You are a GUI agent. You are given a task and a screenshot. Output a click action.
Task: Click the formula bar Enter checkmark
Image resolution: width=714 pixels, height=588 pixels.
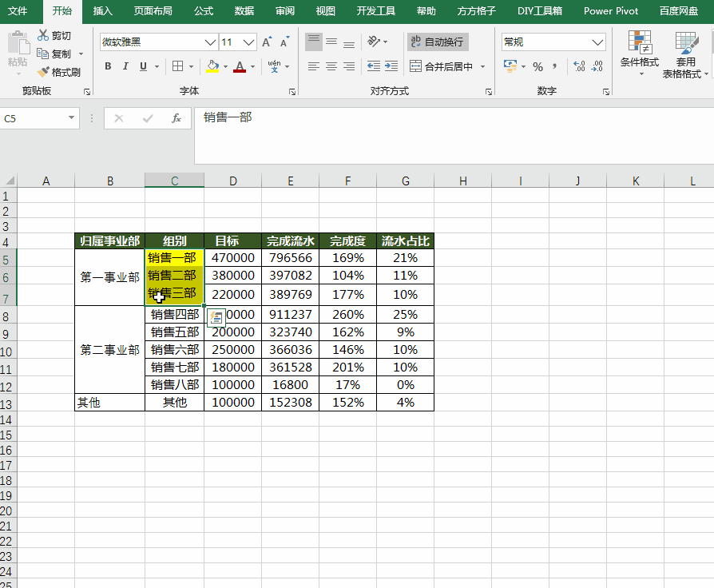(x=148, y=118)
